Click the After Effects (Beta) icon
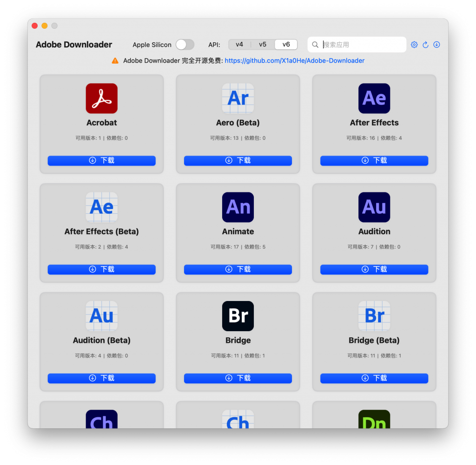Screen dimensions: 476x465 [x=101, y=207]
